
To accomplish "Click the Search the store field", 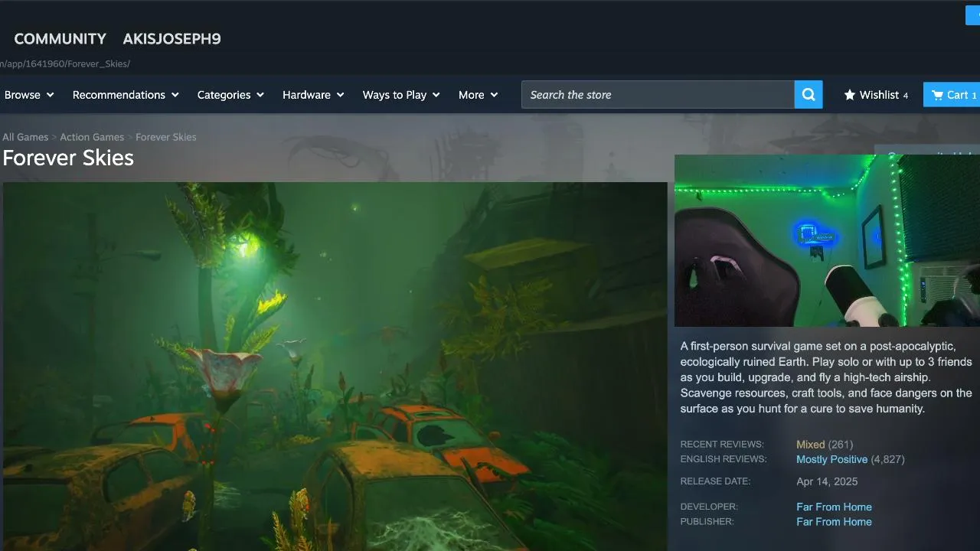I will click(658, 95).
